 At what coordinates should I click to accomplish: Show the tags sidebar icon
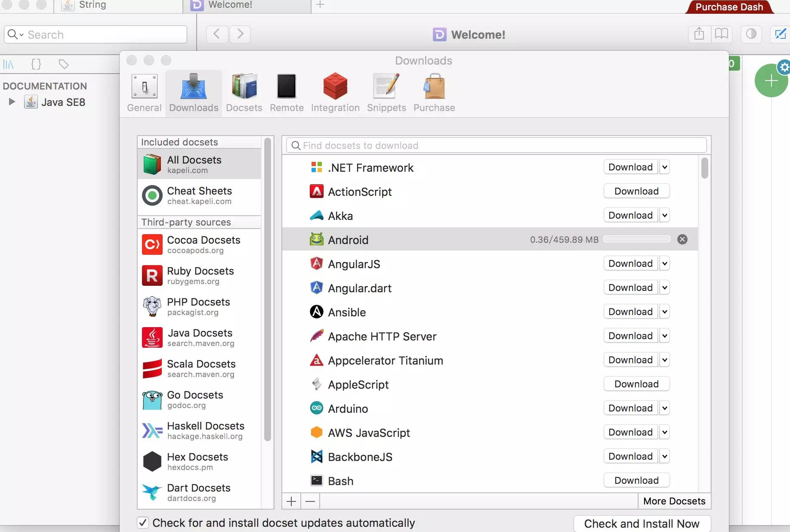pos(64,65)
